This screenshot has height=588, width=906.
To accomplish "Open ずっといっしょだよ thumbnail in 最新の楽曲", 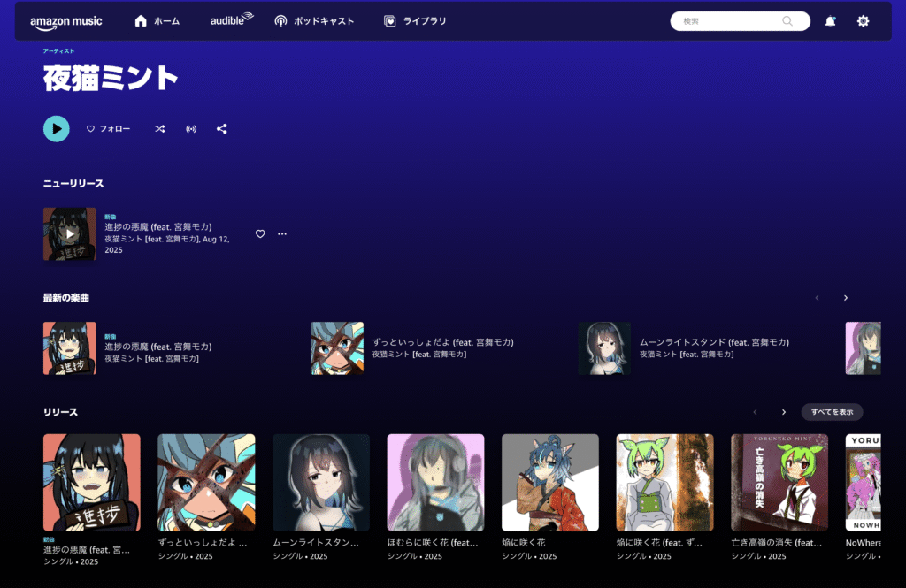I will (337, 348).
